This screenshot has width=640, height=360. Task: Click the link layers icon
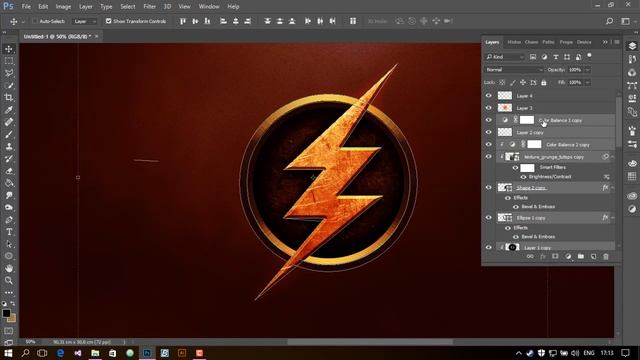(x=530, y=256)
